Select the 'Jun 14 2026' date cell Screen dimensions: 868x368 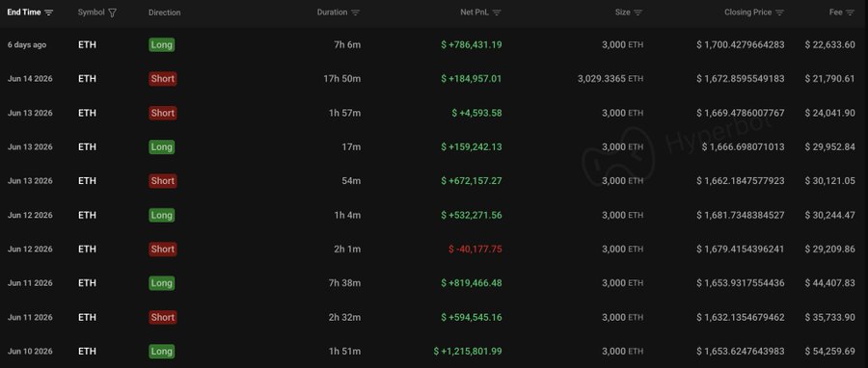[x=30, y=79]
